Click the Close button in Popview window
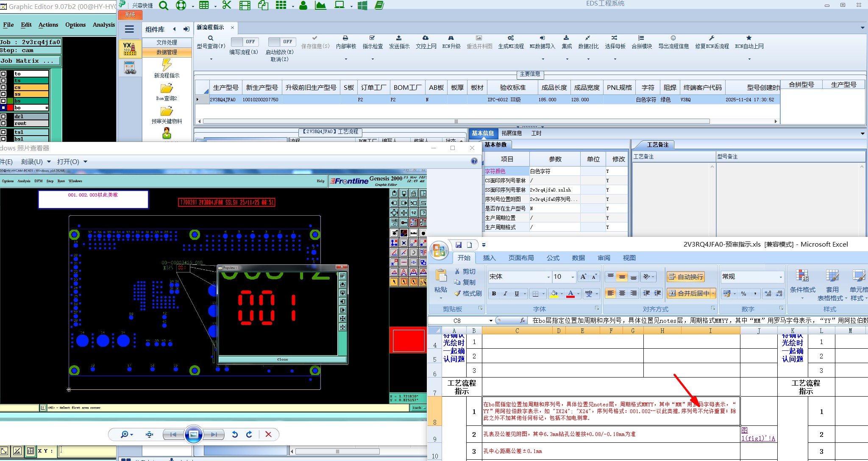The width and height of the screenshot is (868, 461). point(282,359)
